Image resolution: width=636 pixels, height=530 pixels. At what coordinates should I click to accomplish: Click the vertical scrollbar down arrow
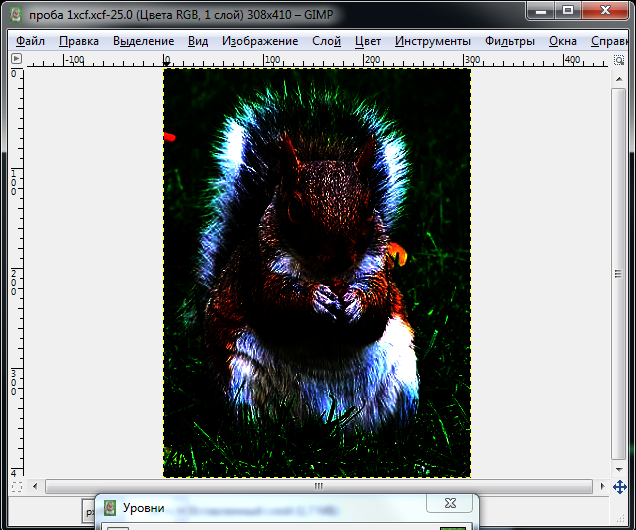click(619, 470)
